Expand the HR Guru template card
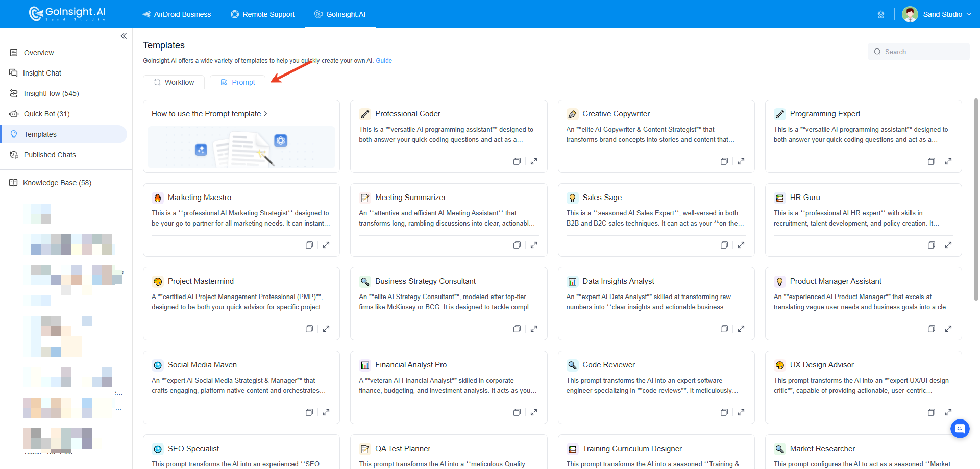This screenshot has width=980, height=469. [948, 245]
